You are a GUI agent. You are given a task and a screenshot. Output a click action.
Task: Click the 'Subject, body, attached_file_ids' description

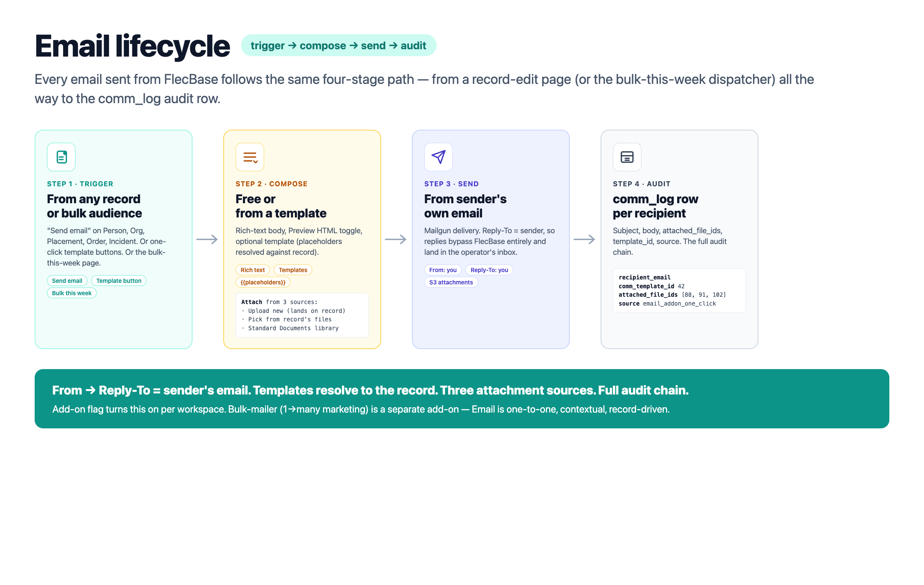pyautogui.click(x=670, y=241)
